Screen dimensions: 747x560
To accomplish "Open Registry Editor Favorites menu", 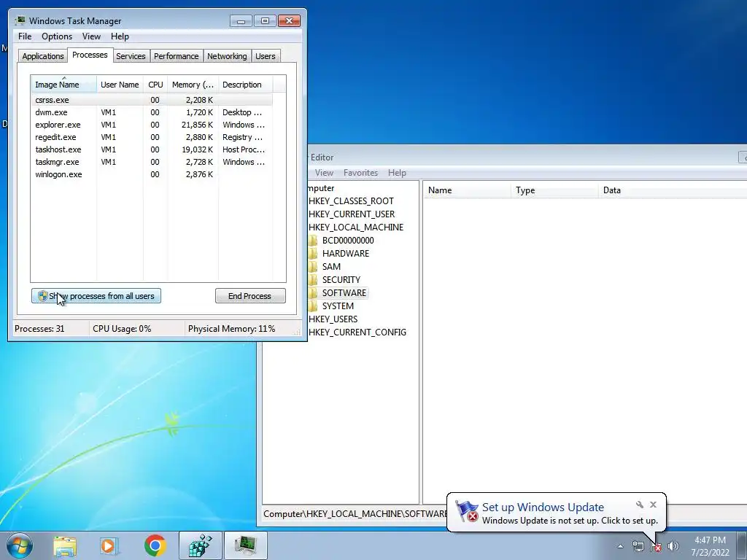I will (360, 173).
